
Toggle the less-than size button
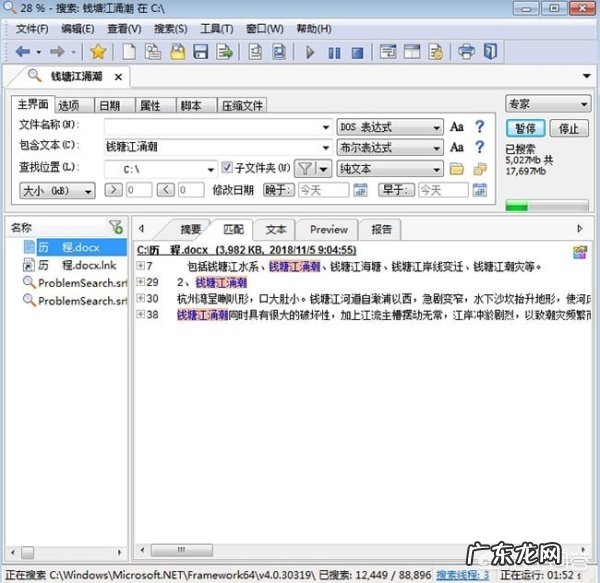click(x=166, y=190)
